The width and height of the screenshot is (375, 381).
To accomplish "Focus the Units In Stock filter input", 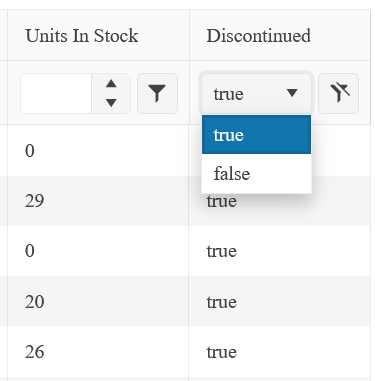I will pyautogui.click(x=56, y=93).
